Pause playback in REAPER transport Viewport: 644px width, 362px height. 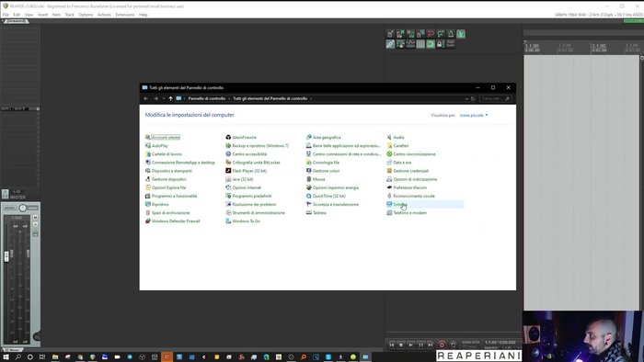coord(420,345)
